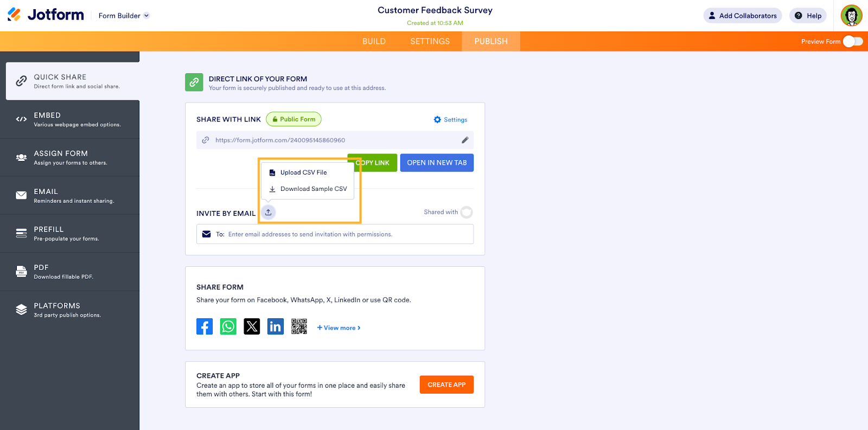Click the invite email address field
The width and height of the screenshot is (868, 430).
[347, 234]
